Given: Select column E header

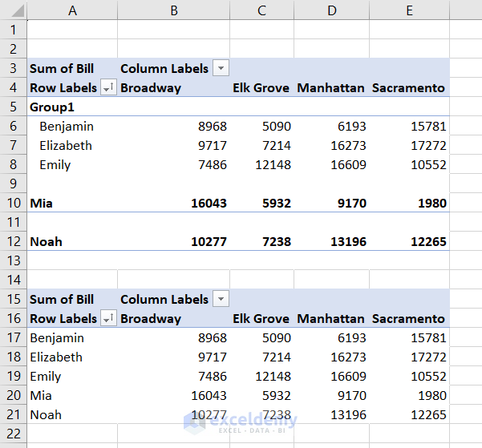Looking at the screenshot, I should click(409, 10).
